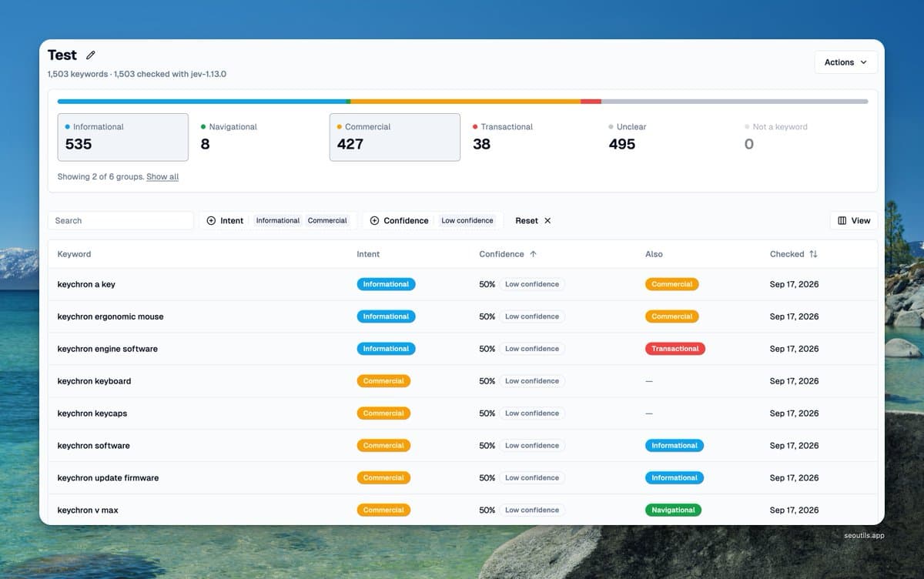924x579 pixels.
Task: Click the 1,503 keywords summary text
Action: [78, 75]
